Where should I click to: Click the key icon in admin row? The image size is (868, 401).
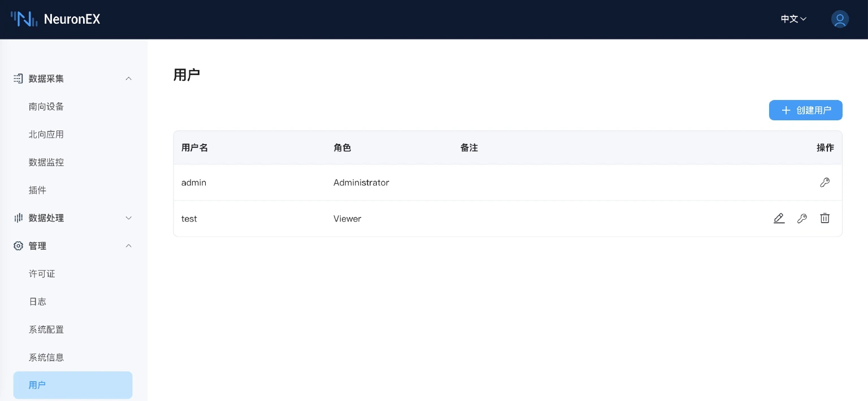pos(825,182)
